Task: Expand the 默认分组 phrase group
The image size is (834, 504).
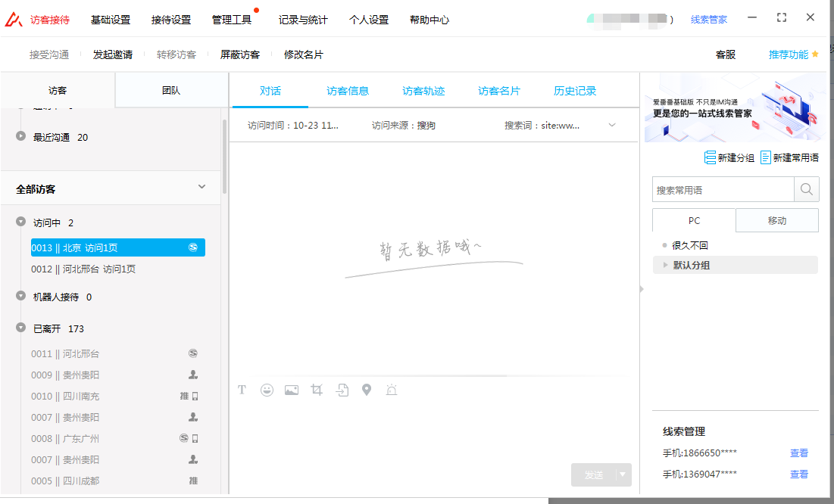Action: pos(665,265)
